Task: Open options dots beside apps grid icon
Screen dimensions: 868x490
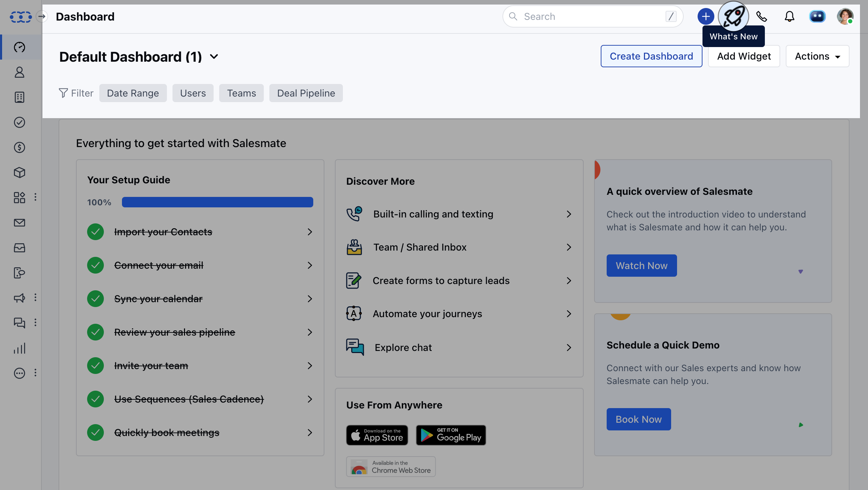Action: pos(36,197)
